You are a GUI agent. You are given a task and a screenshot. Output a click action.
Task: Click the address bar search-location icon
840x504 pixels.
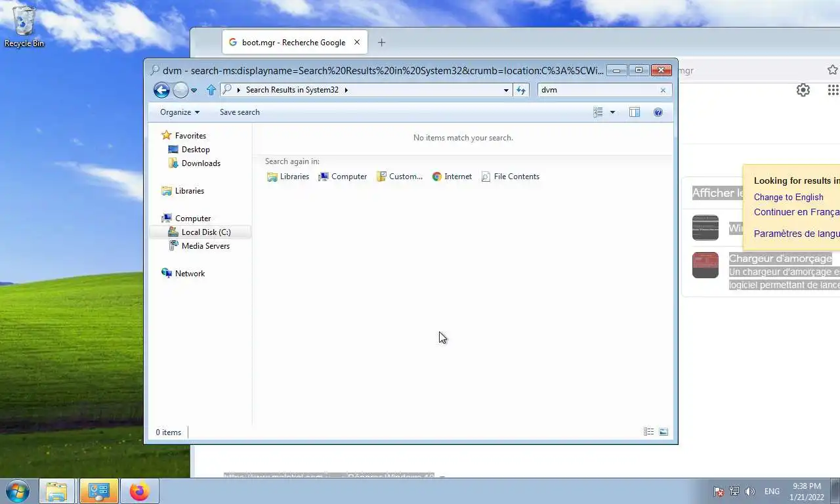[x=227, y=90]
